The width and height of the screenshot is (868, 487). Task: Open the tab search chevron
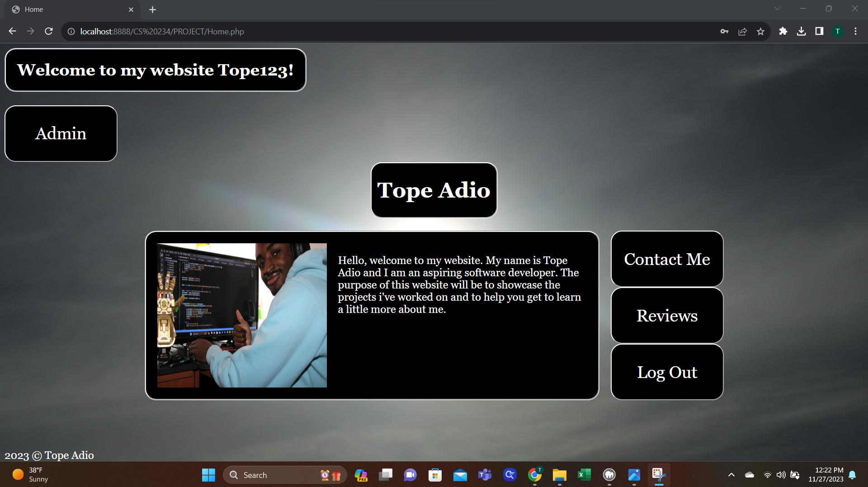click(777, 9)
